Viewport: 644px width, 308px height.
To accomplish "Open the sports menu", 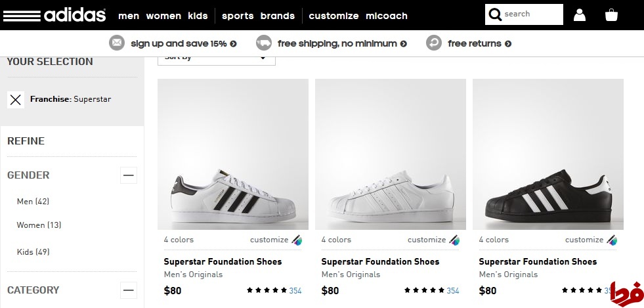I will click(x=238, y=16).
